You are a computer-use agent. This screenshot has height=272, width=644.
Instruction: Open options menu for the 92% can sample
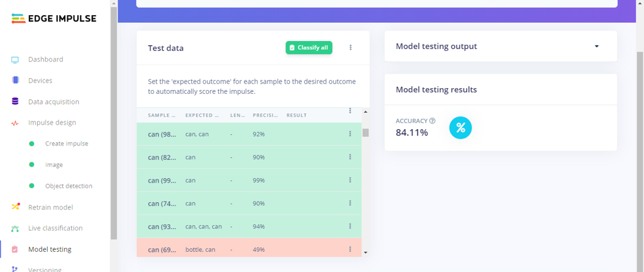click(x=350, y=134)
